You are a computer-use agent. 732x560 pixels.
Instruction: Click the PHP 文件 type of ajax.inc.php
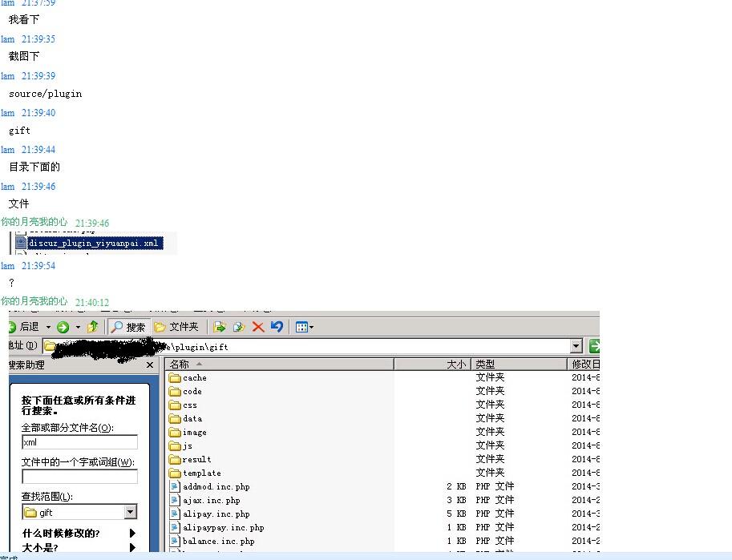click(x=495, y=500)
